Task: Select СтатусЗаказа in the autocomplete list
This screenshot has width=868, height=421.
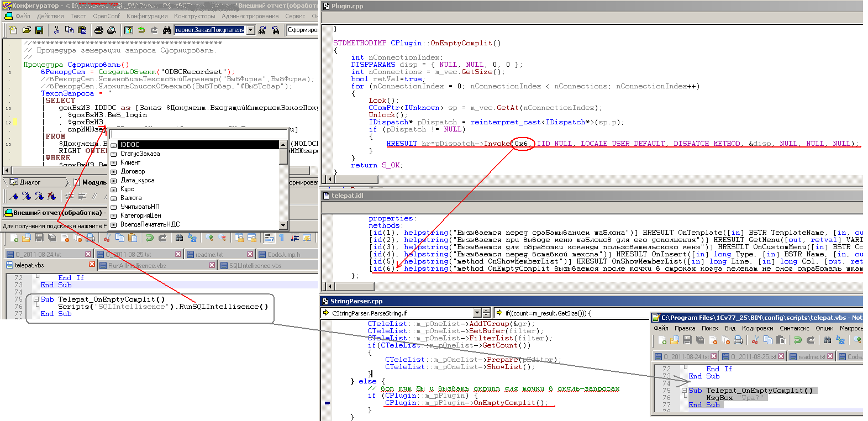Action: pos(140,154)
